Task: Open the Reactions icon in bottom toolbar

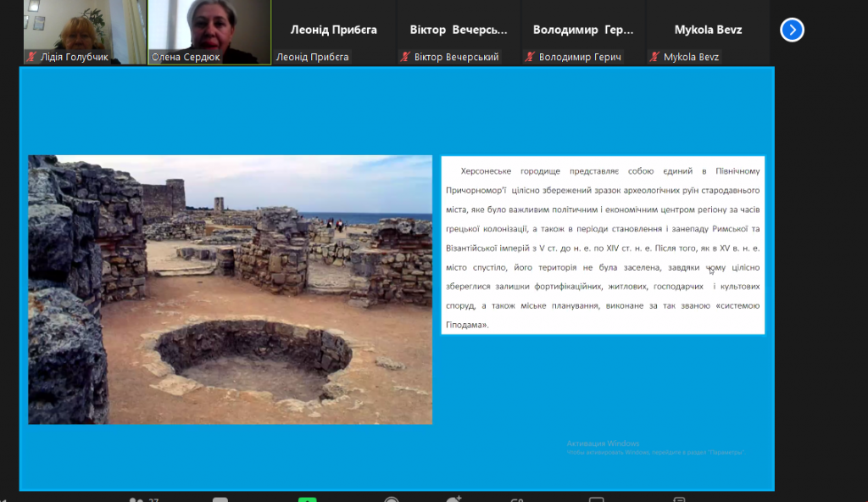Action: tap(454, 499)
